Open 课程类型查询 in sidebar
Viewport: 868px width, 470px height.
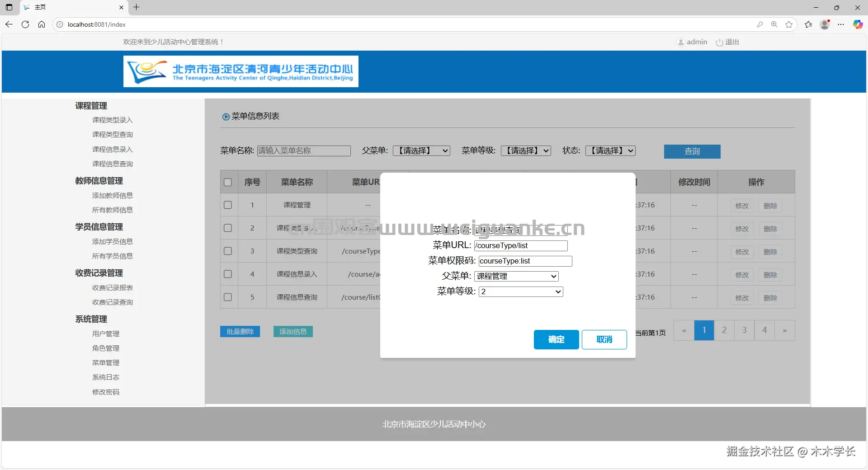tap(112, 134)
